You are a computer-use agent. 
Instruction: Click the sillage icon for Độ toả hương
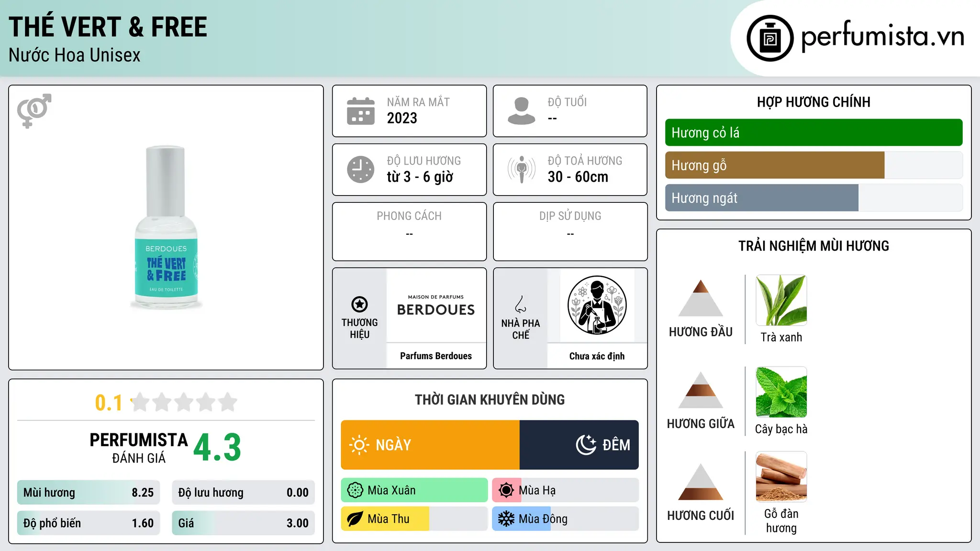522,169
